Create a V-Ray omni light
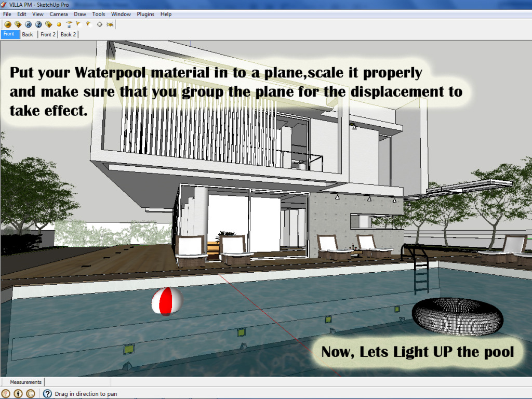The height and width of the screenshot is (399, 532). [59, 24]
